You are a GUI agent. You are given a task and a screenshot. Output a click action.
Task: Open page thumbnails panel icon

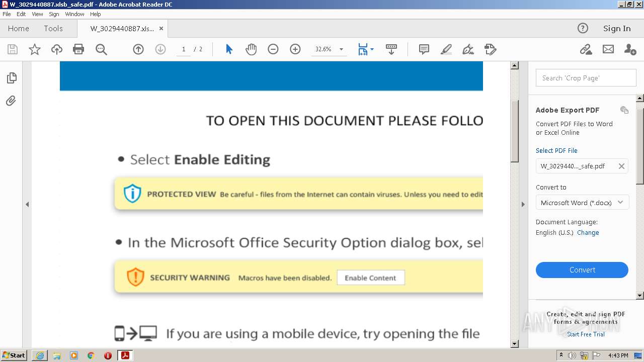coord(12,78)
